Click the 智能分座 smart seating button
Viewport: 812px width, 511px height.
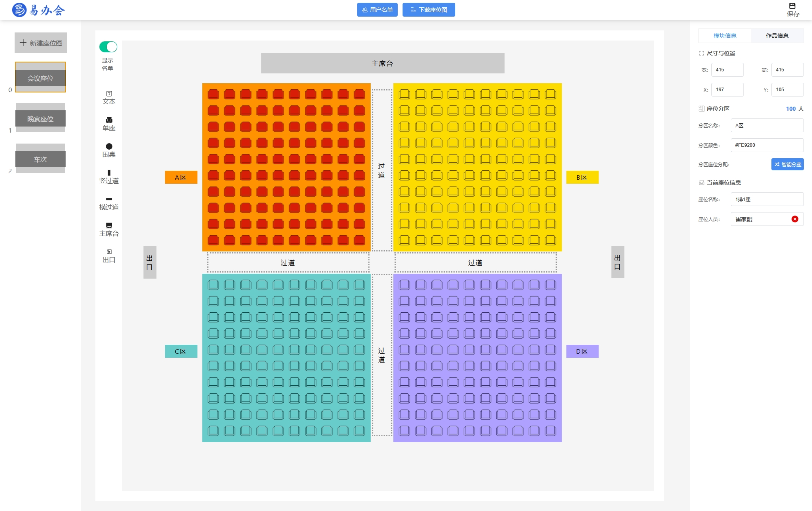coord(787,164)
